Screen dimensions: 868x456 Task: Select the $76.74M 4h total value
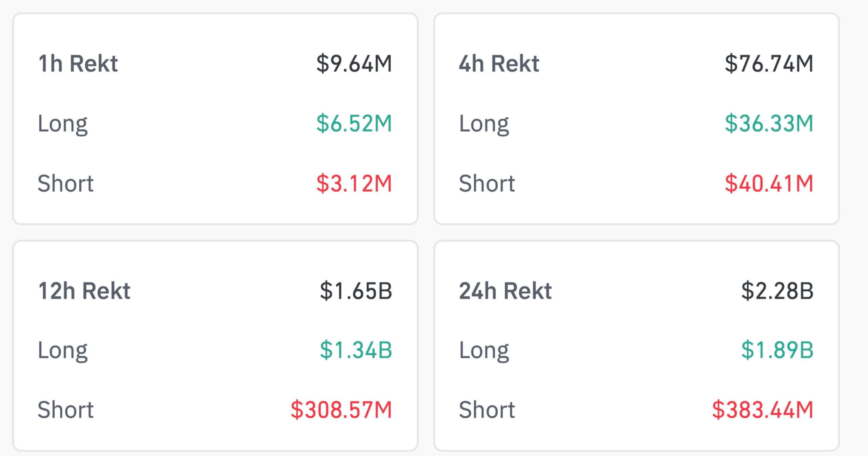(x=769, y=64)
